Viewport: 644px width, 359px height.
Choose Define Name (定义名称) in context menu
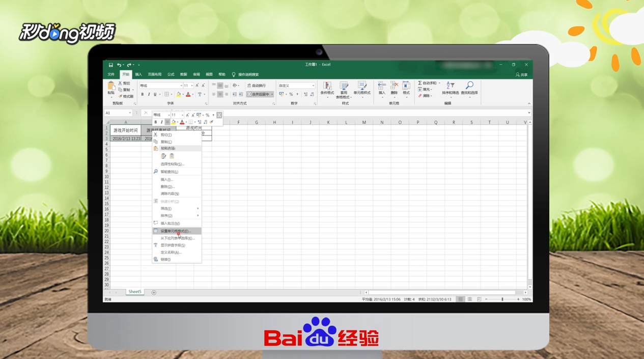[177, 252]
